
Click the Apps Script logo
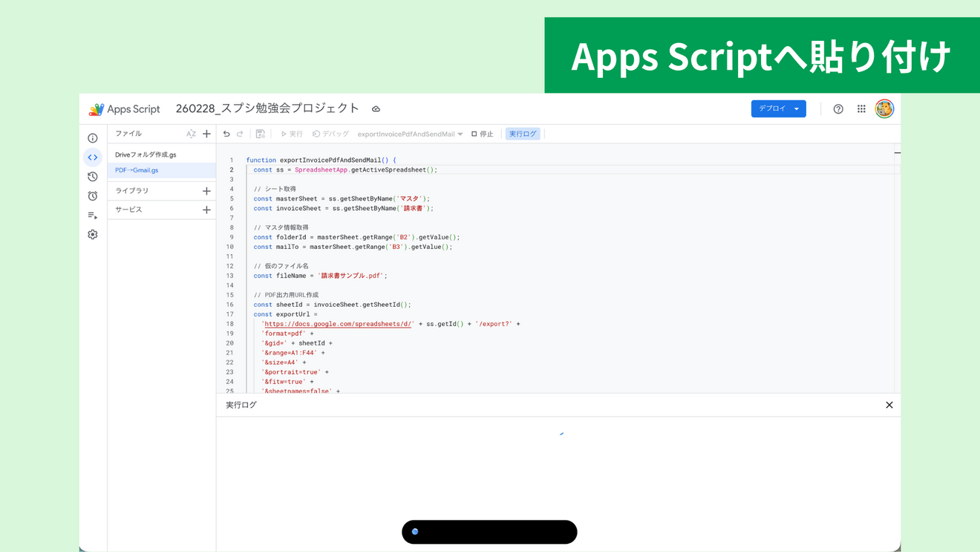coord(124,109)
